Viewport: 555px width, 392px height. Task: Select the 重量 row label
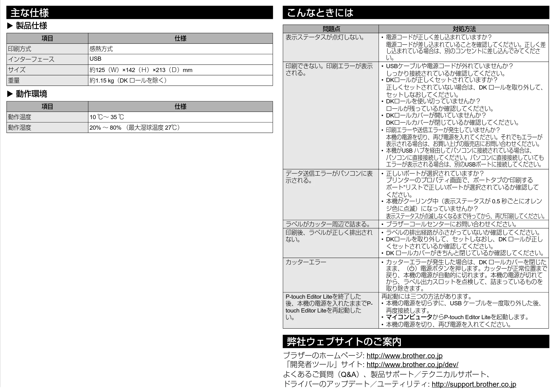point(47,80)
